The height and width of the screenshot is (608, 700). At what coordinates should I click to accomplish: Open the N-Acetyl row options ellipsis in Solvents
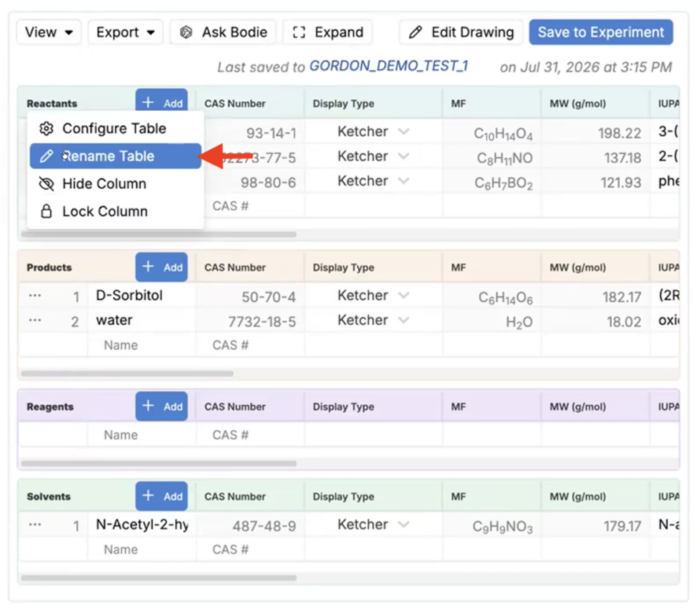click(35, 525)
